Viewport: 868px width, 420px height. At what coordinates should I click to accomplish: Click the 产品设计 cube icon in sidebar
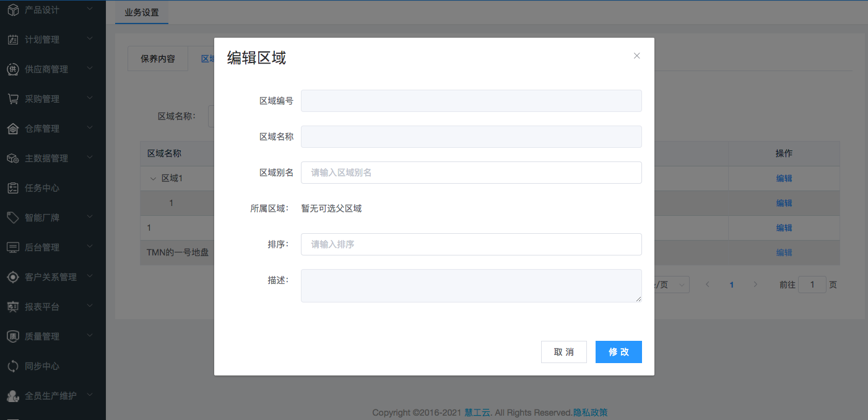(13, 10)
